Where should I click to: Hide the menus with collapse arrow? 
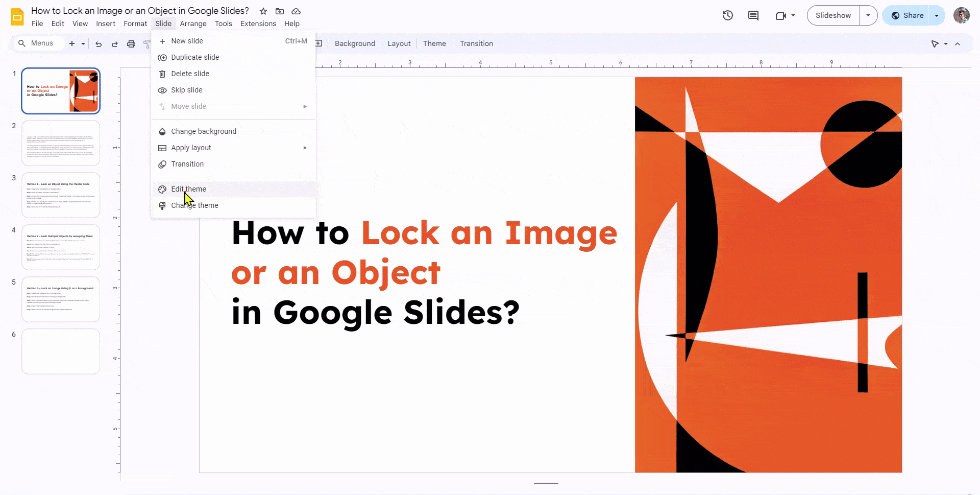[x=958, y=44]
